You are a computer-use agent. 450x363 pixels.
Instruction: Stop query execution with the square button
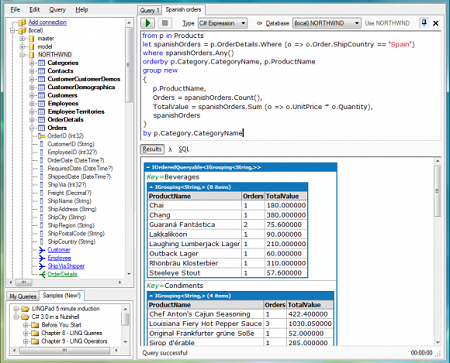pos(165,23)
